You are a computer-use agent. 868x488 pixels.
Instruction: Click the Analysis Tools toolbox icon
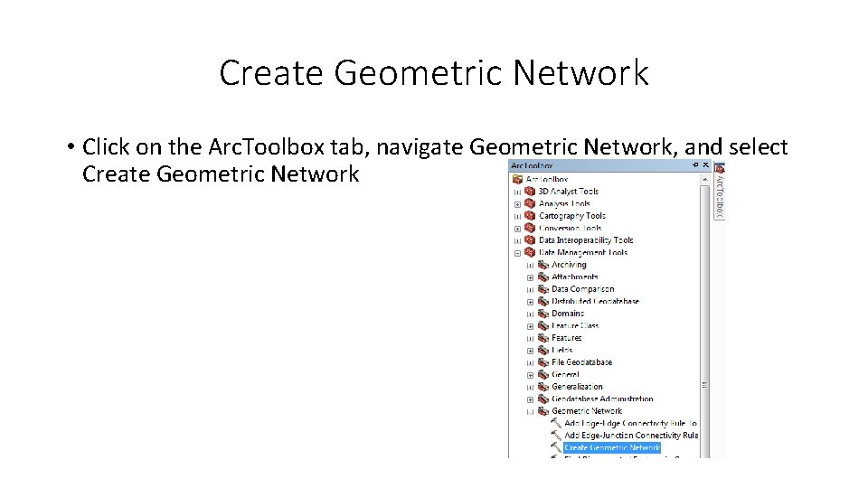click(531, 203)
